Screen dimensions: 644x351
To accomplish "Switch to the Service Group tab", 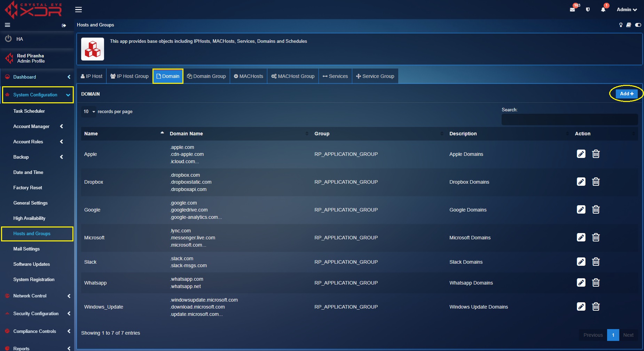I will point(375,76).
